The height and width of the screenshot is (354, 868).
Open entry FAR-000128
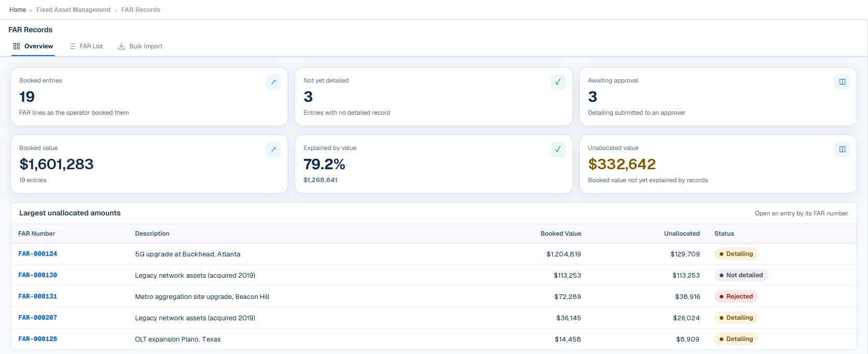[38, 339]
